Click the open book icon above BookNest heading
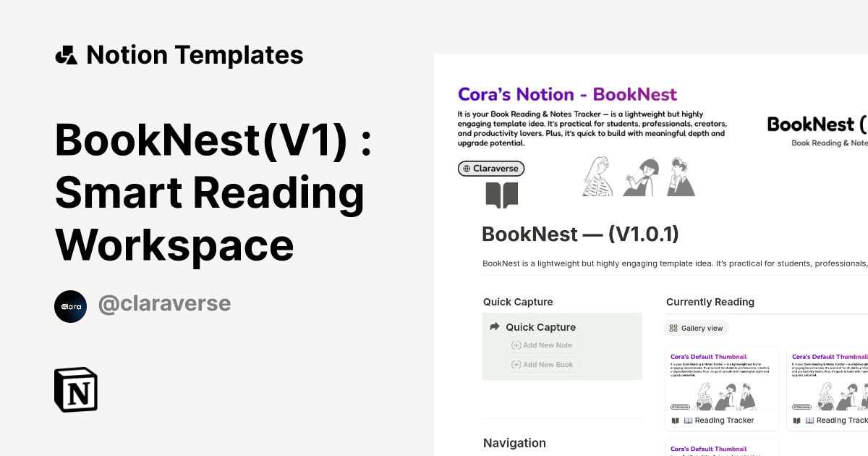The height and width of the screenshot is (456, 868). click(x=502, y=195)
